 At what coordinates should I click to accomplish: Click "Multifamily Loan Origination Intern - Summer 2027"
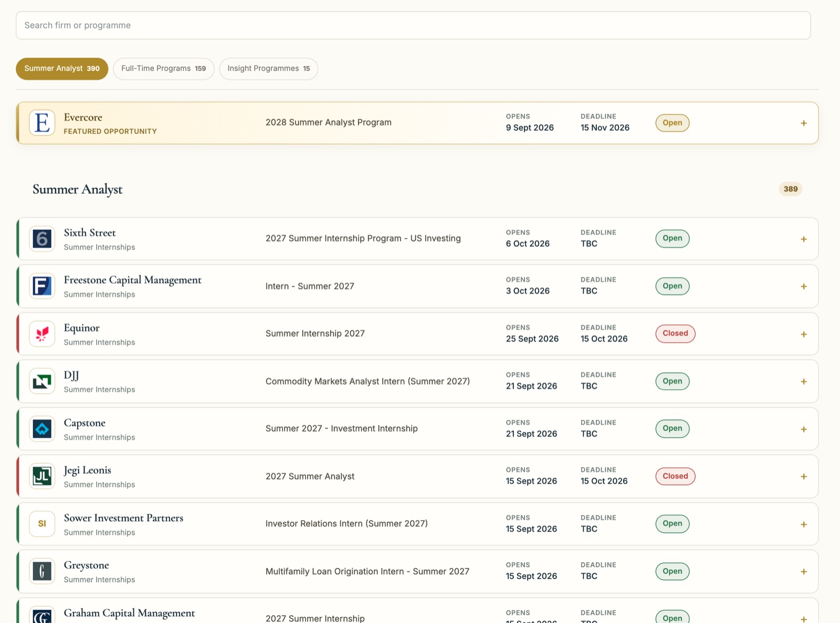pos(367,572)
